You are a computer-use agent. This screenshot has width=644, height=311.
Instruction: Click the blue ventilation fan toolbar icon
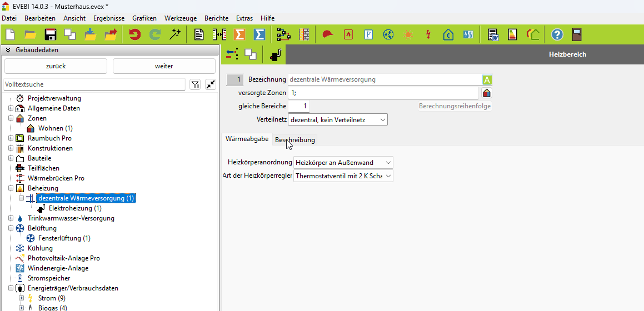(388, 34)
